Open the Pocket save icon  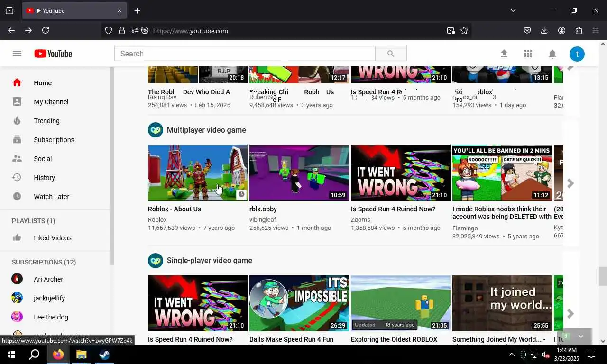tap(527, 30)
